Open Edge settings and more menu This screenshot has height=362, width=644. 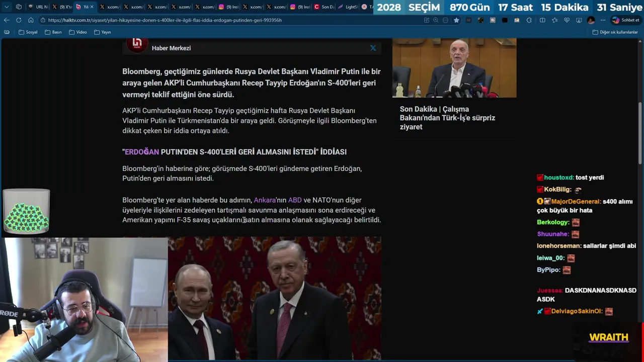click(603, 20)
